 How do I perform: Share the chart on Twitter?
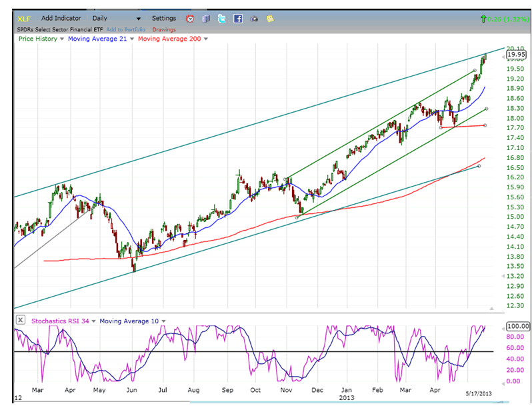pos(222,19)
